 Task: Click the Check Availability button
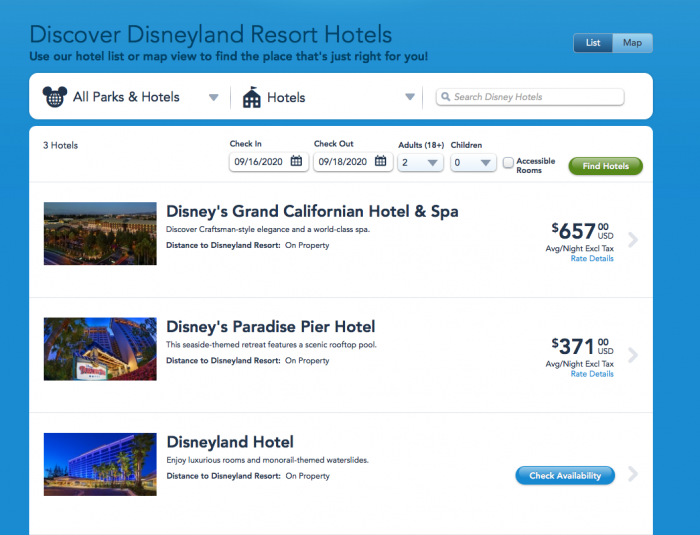coord(565,475)
